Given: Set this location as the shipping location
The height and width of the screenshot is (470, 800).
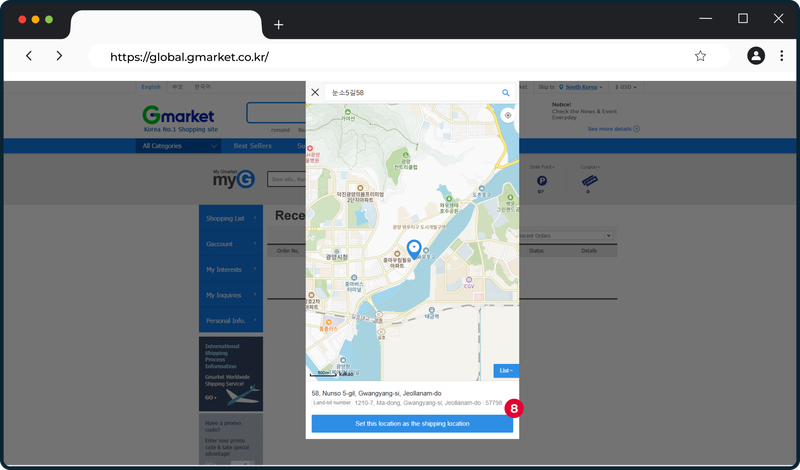Looking at the screenshot, I should point(412,424).
